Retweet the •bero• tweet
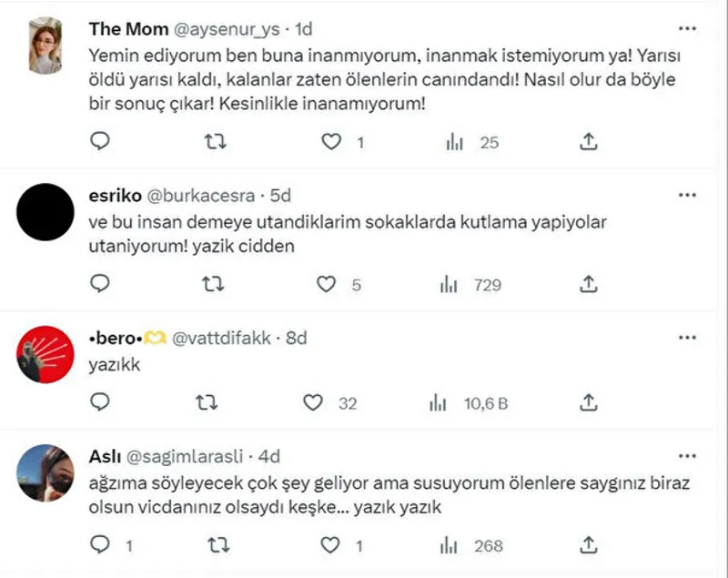This screenshot has width=728, height=578. 215,402
